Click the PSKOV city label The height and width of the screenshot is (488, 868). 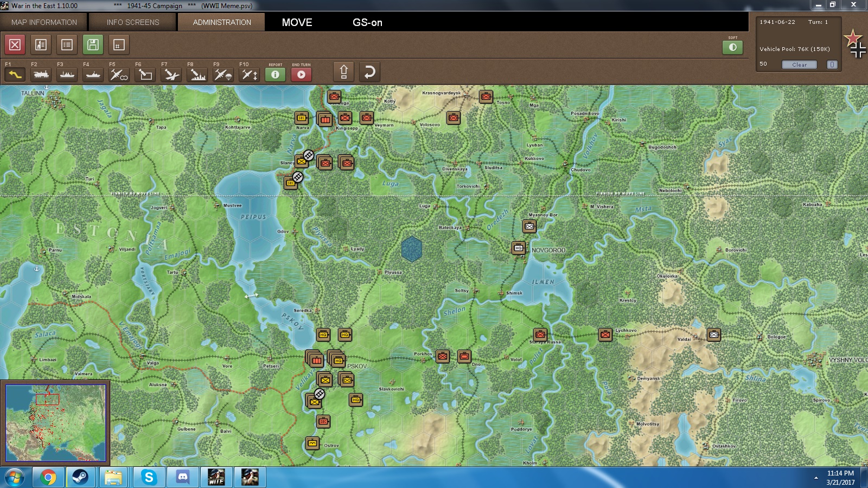point(357,366)
